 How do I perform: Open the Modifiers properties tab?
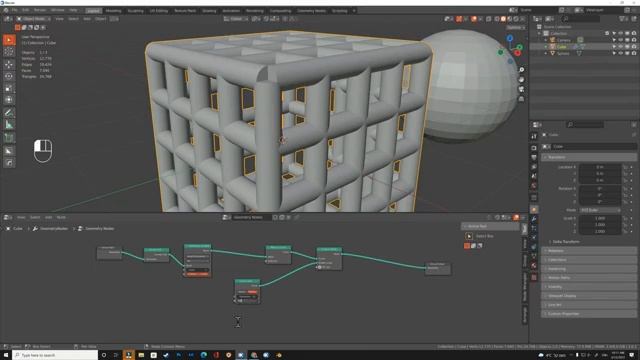click(534, 219)
